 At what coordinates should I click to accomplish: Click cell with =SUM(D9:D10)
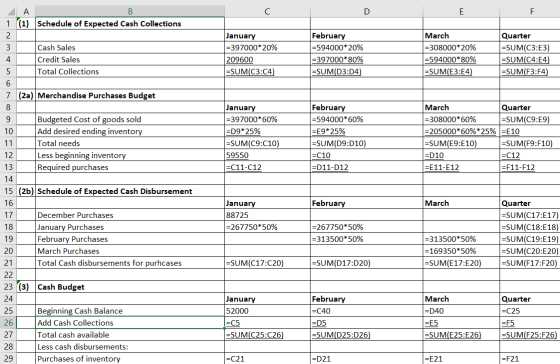pos(367,143)
